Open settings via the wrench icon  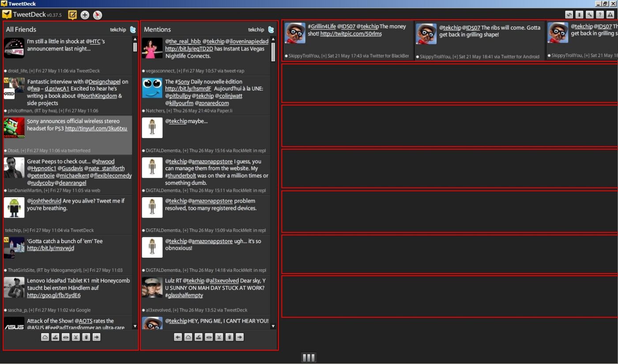click(x=589, y=15)
